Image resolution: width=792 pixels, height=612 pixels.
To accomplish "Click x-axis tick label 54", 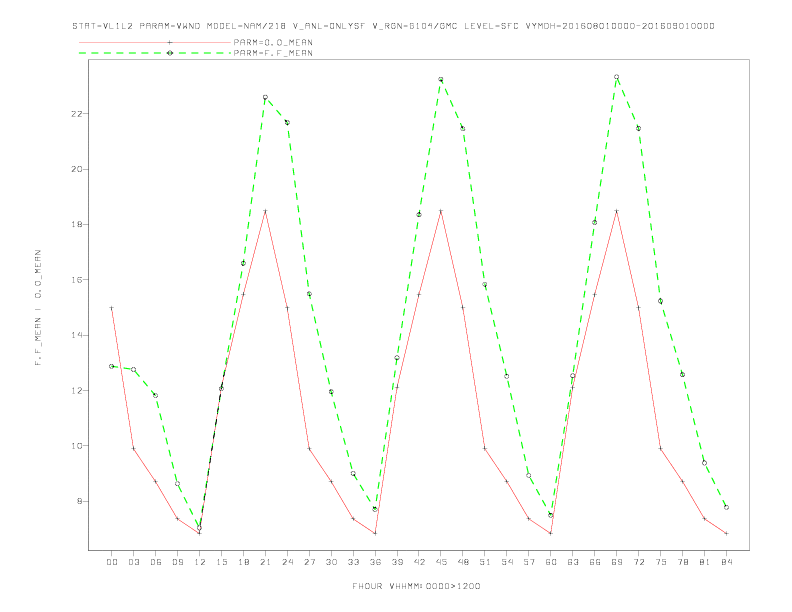I will tap(507, 562).
